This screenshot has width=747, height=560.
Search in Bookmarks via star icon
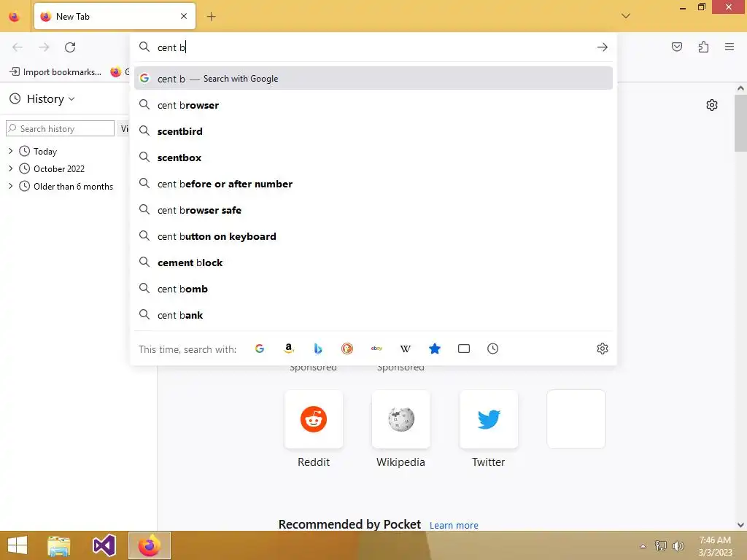pyautogui.click(x=435, y=349)
